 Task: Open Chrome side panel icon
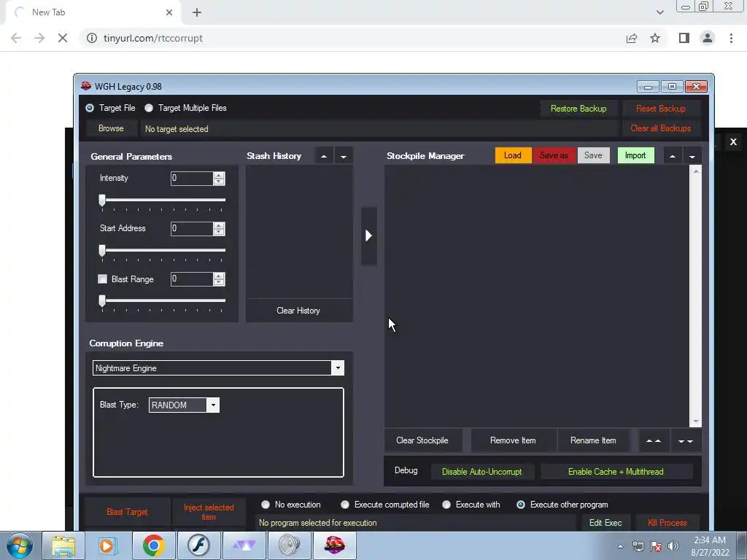pos(684,38)
